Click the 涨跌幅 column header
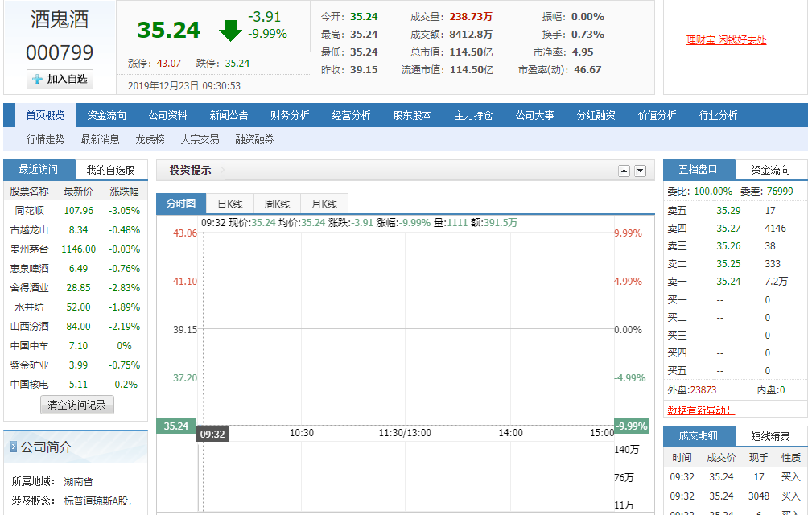 point(124,192)
